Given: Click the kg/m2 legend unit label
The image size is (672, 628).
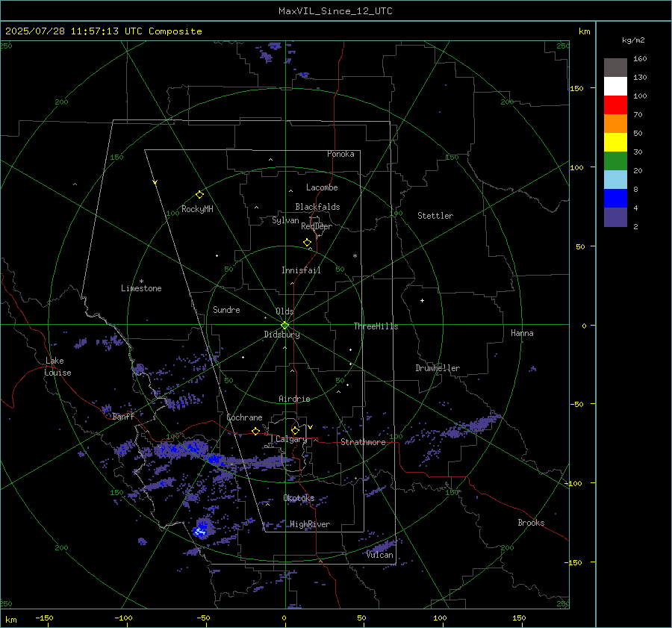Looking at the screenshot, I should coord(633,40).
